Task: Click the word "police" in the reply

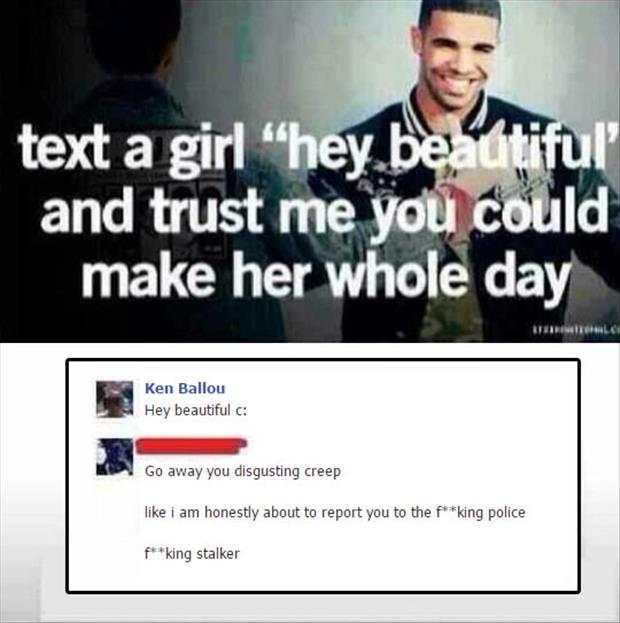Action: pyautogui.click(x=506, y=513)
